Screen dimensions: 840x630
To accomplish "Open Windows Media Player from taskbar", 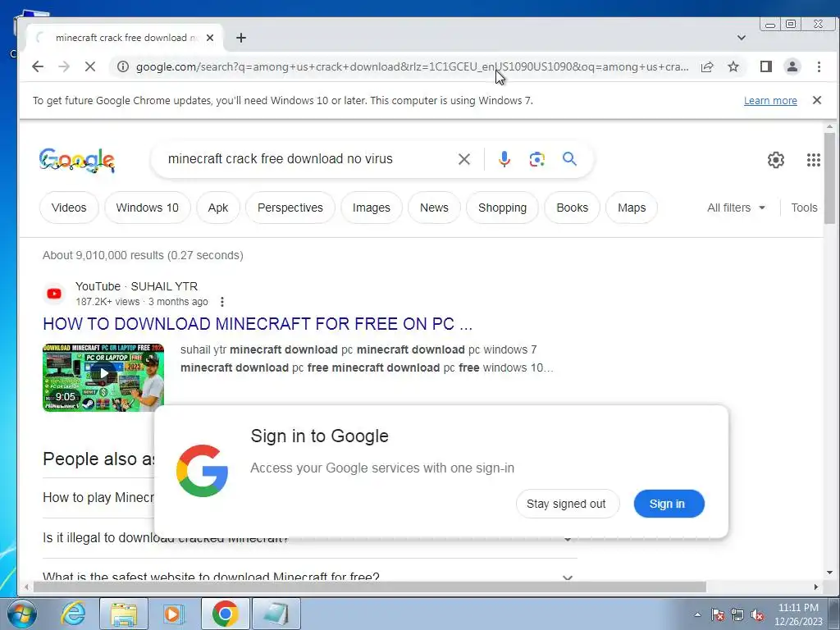I will 173,614.
